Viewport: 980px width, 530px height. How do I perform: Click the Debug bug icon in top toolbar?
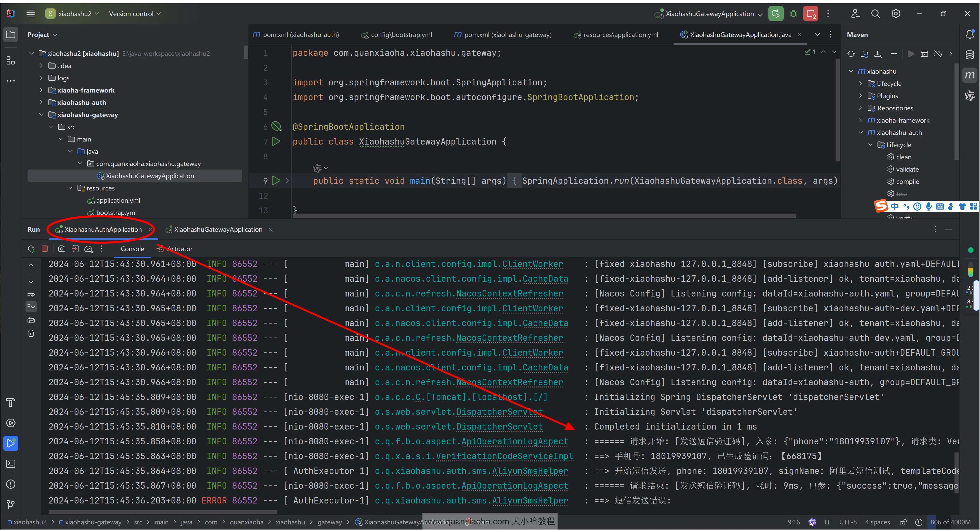coord(793,14)
